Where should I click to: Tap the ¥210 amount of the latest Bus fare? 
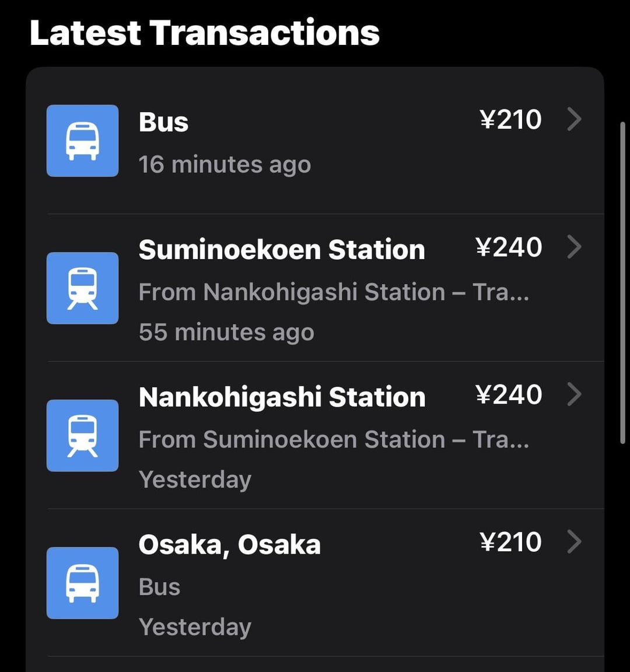pyautogui.click(x=510, y=120)
